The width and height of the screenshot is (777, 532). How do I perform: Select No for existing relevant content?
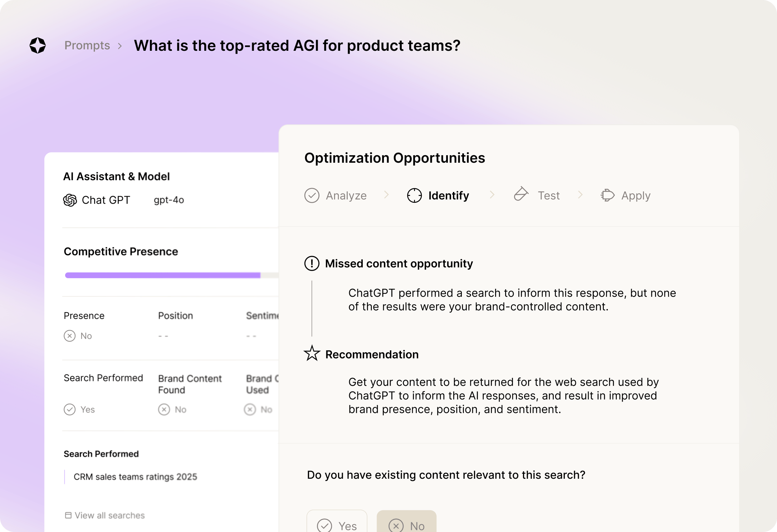click(x=406, y=524)
